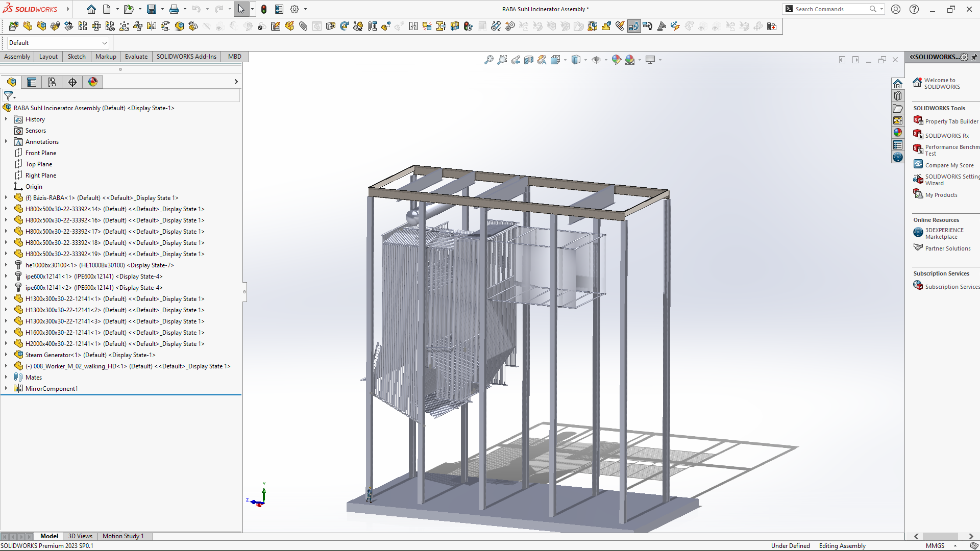Expand the Steam Generator<1> component
The height and width of the screenshot is (551, 980).
(6, 355)
